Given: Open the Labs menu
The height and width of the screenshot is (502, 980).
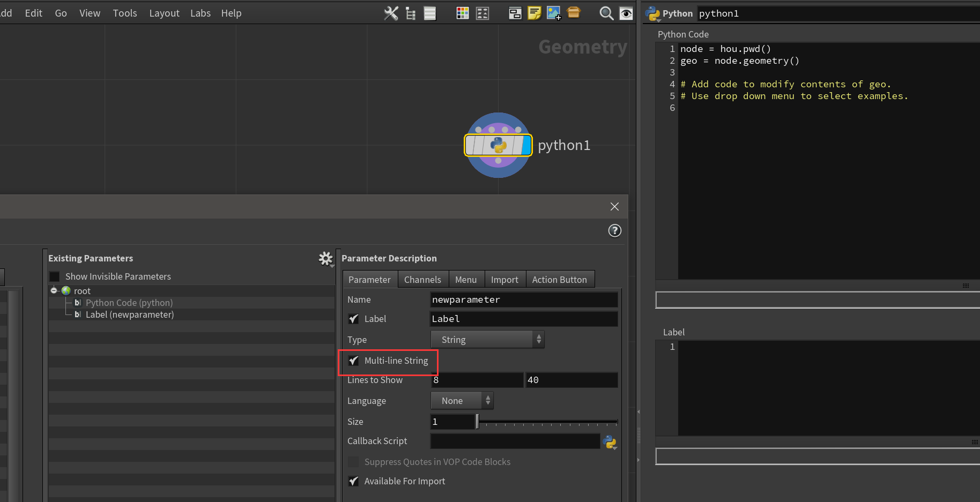Looking at the screenshot, I should point(201,13).
